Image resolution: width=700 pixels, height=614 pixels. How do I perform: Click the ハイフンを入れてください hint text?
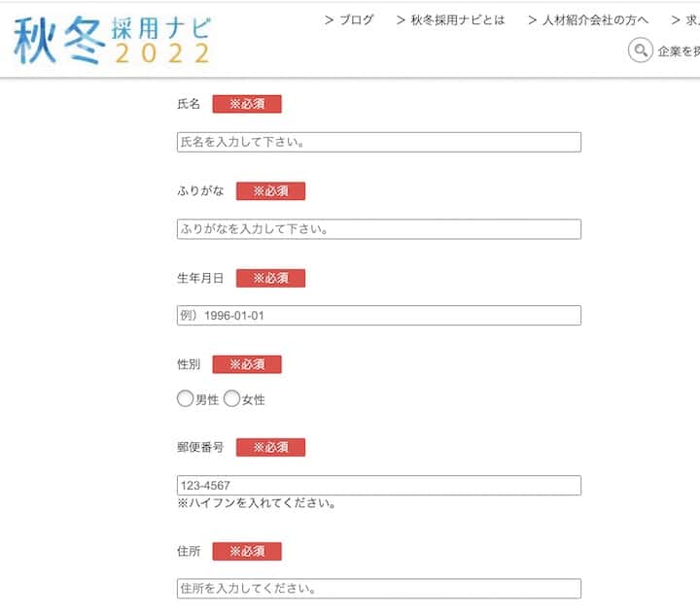(257, 504)
